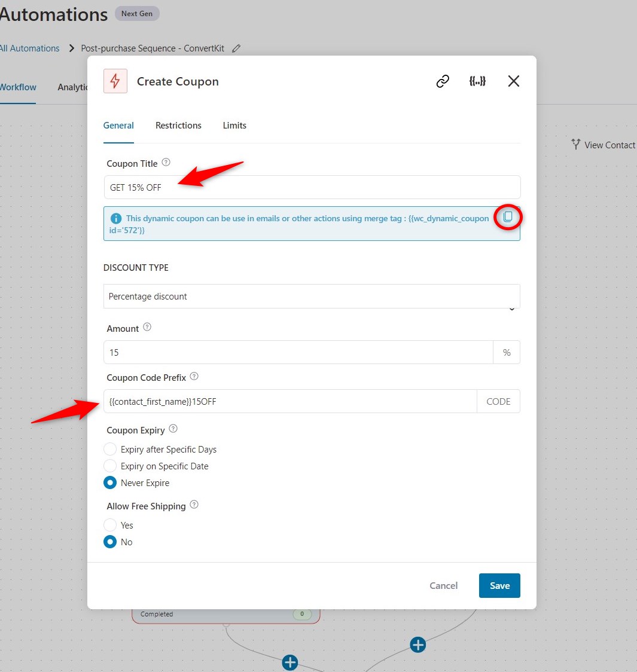
Task: Open the Coupon Title help tooltip
Action: [166, 162]
